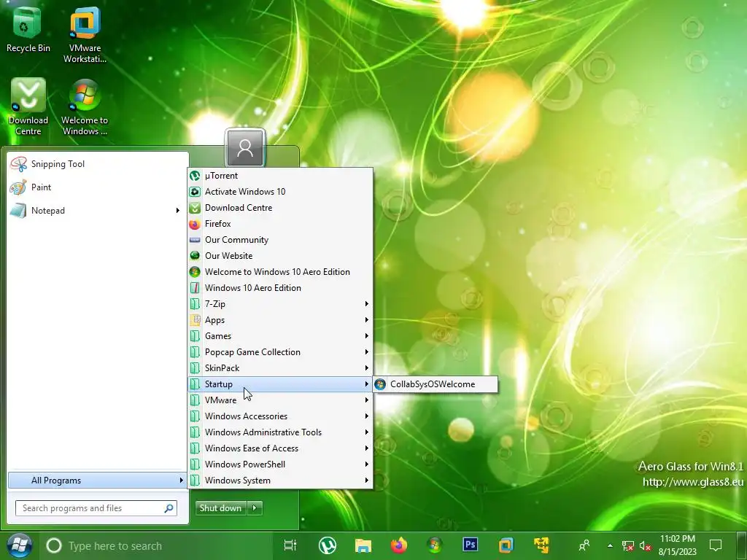The width and height of the screenshot is (747, 560).
Task: Expand the Apps folder
Action: click(x=280, y=320)
